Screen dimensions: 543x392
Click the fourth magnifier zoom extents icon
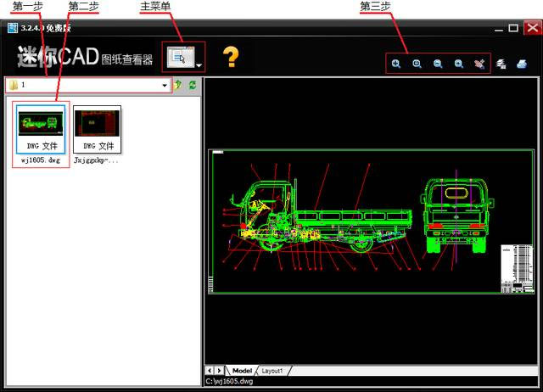click(459, 64)
